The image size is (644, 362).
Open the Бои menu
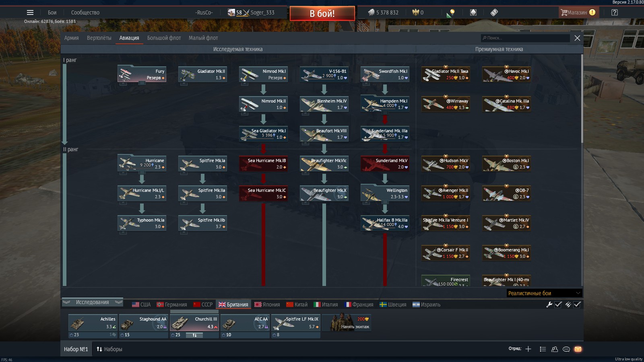(x=52, y=12)
